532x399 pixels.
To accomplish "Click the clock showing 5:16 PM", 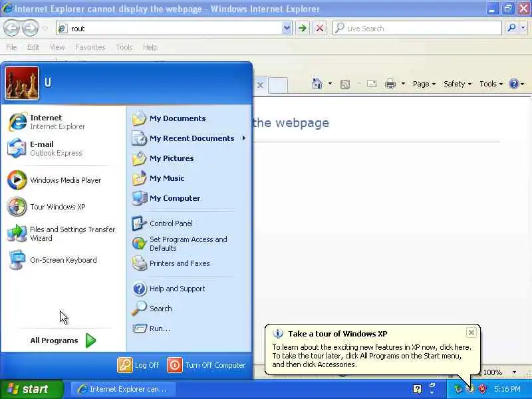I will [x=507, y=389].
